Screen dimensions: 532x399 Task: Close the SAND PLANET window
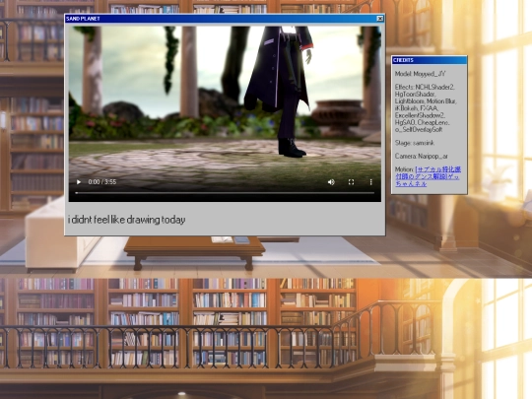[380, 19]
